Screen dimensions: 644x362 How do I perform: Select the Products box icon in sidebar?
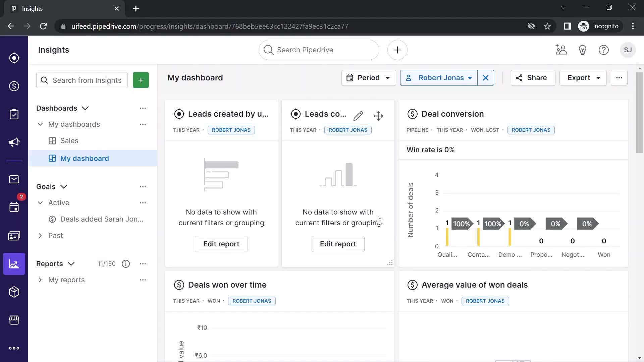click(14, 292)
